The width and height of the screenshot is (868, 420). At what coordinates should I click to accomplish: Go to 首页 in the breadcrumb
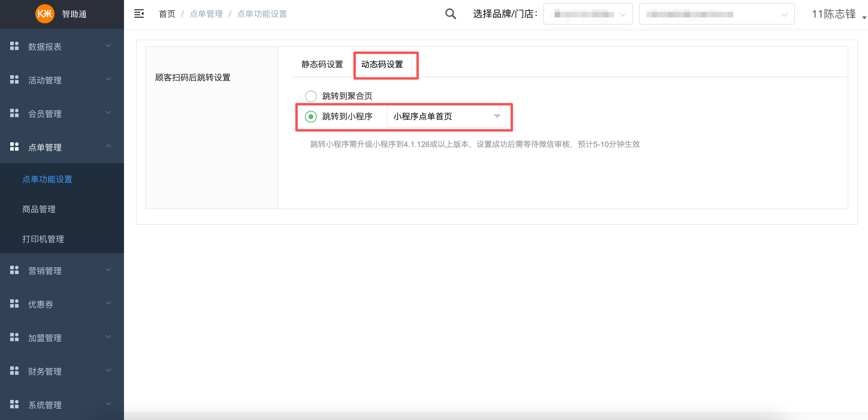coord(167,14)
